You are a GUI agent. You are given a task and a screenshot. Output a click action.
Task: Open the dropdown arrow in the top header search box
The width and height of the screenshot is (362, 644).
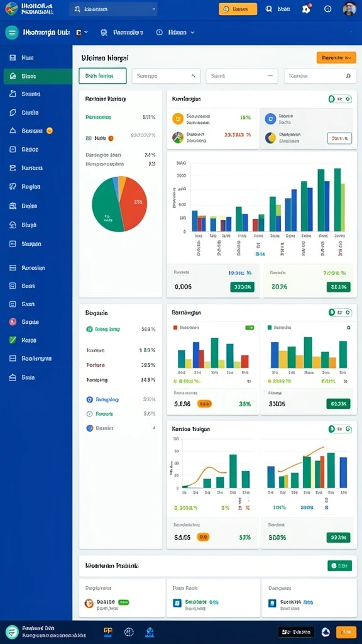[x=153, y=9]
